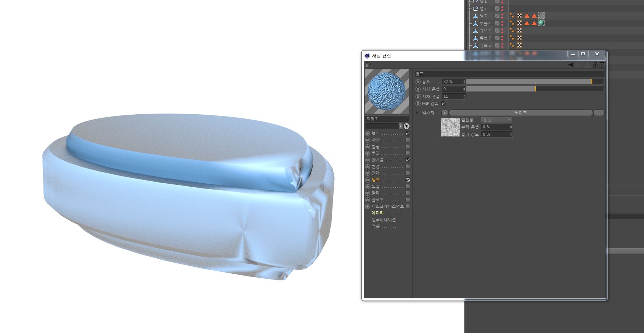644x333 pixels.
Task: Click the lock icon in material editor
Action: point(595,65)
